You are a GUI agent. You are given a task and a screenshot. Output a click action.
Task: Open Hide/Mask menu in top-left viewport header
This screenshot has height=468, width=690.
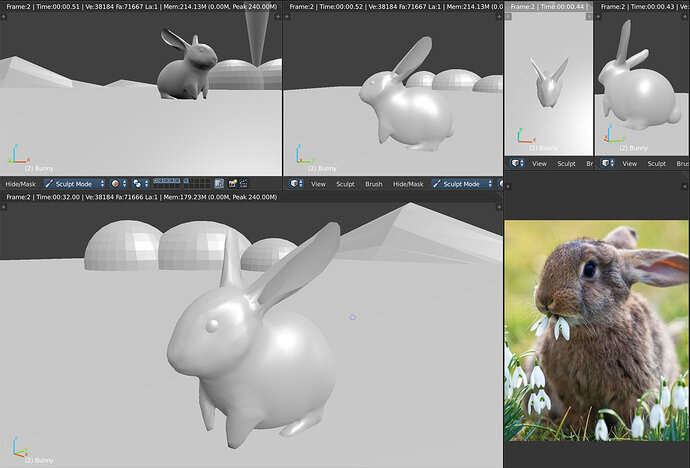coord(20,184)
